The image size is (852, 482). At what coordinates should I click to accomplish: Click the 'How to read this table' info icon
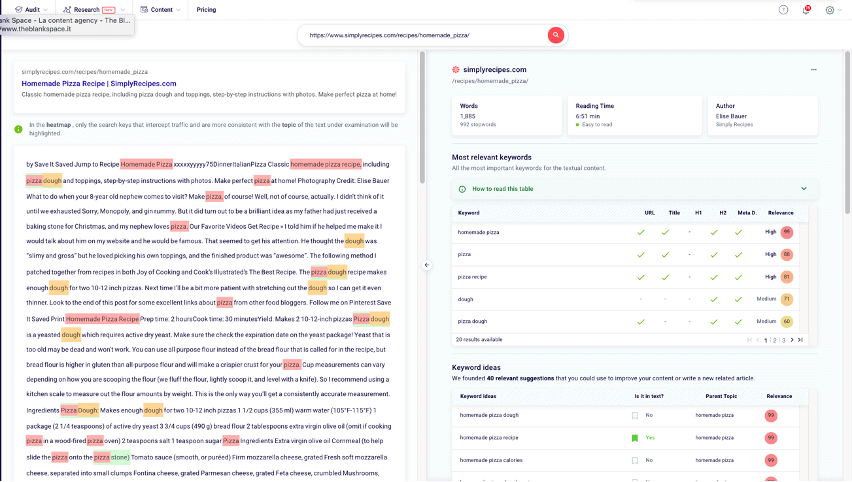(x=462, y=189)
